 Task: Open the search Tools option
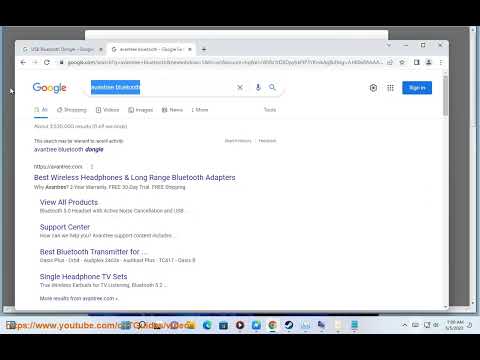[270, 110]
